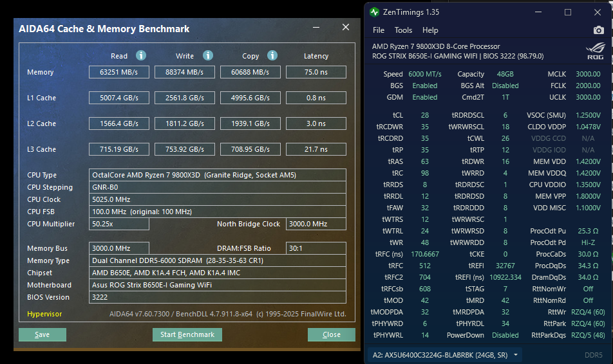613x364 pixels.
Task: Click the PowerDown value Disabled
Action: pyautogui.click(x=505, y=335)
